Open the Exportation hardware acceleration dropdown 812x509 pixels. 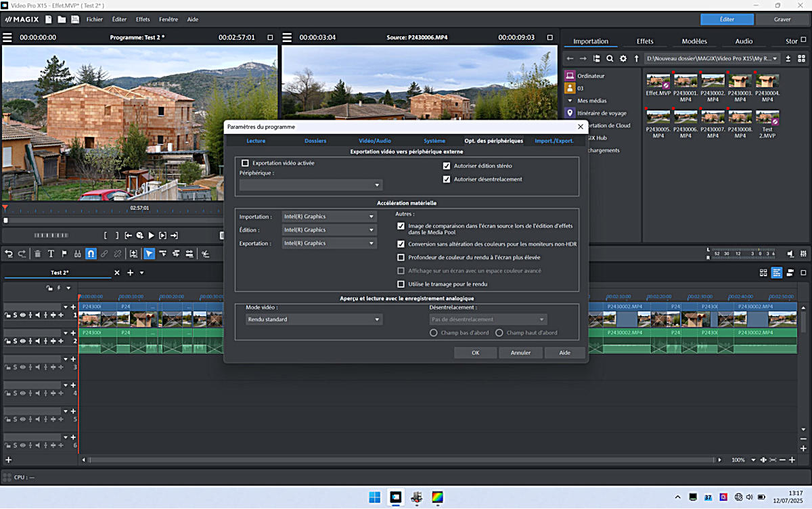tap(329, 243)
